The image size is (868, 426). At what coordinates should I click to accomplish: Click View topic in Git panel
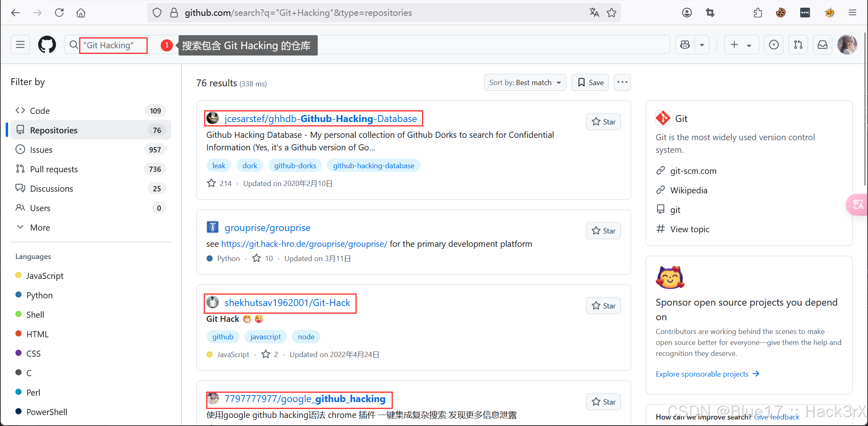pos(690,229)
